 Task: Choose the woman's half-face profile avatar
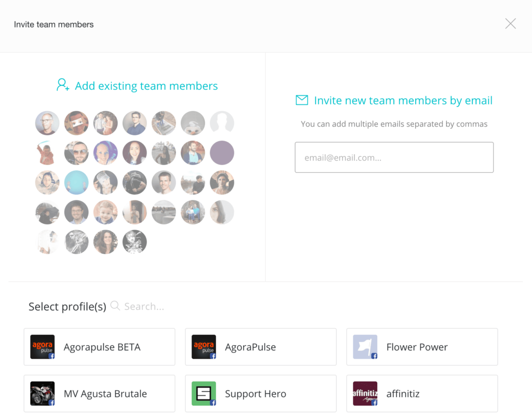[x=222, y=212]
